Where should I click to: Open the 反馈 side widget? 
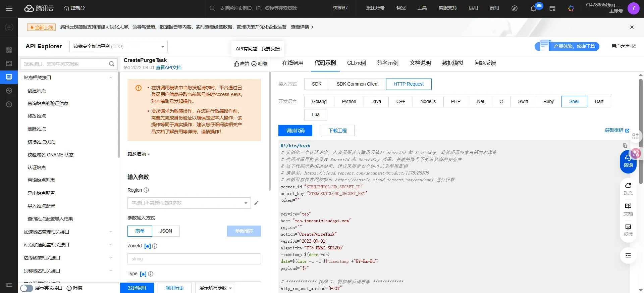click(628, 230)
